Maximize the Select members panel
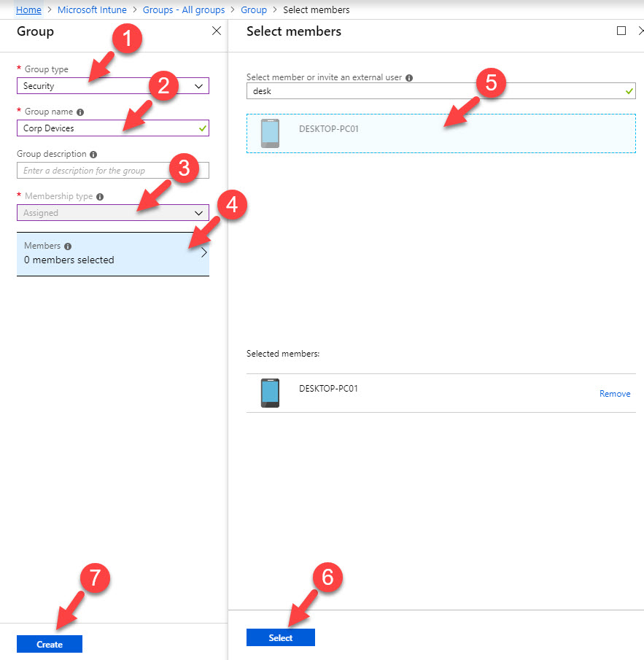 tap(621, 31)
